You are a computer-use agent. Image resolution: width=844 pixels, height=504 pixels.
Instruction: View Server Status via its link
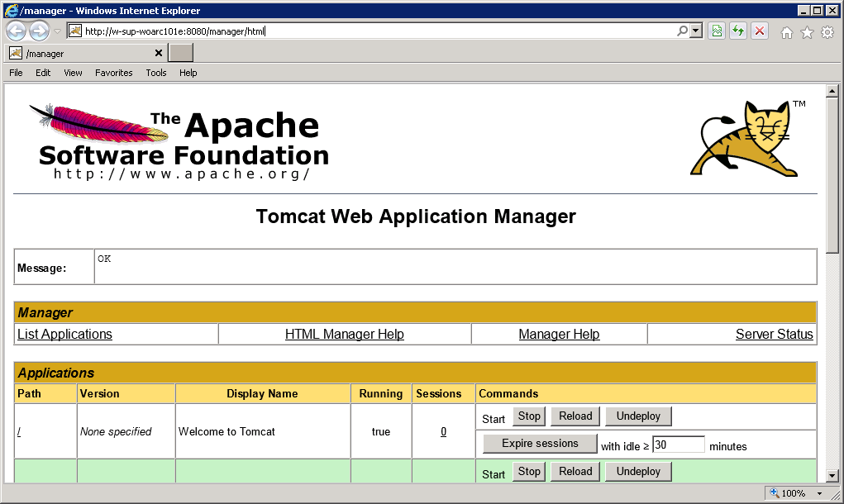[774, 334]
